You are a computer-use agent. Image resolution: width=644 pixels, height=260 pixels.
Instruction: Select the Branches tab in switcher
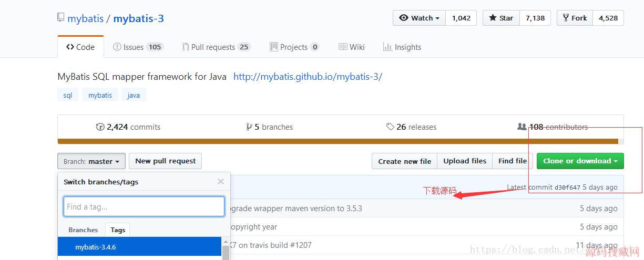(83, 230)
